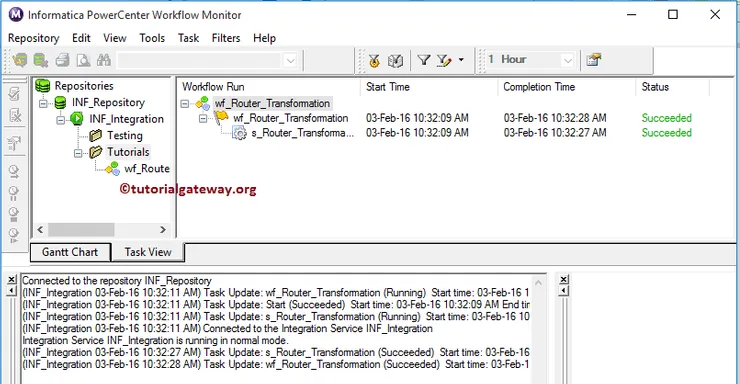Viewport: 740px width, 384px height.
Task: Click the disconnect repository toolbar icon
Action: tap(41, 60)
